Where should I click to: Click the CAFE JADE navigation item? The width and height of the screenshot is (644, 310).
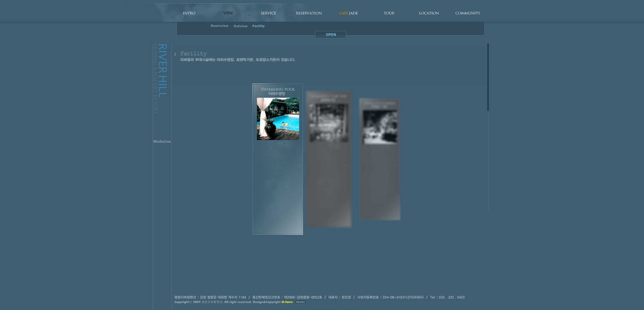coord(348,13)
